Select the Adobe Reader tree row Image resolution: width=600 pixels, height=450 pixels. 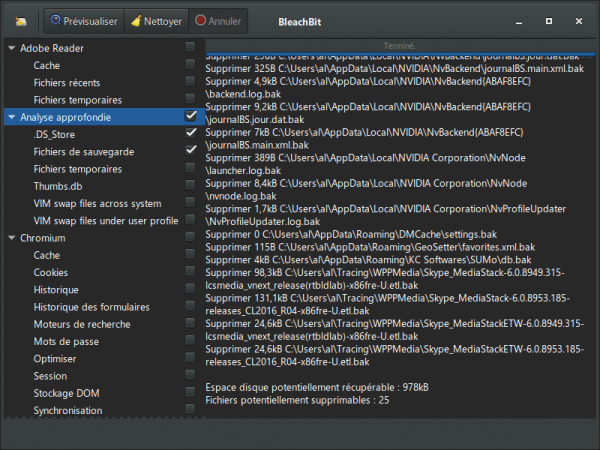104,48
